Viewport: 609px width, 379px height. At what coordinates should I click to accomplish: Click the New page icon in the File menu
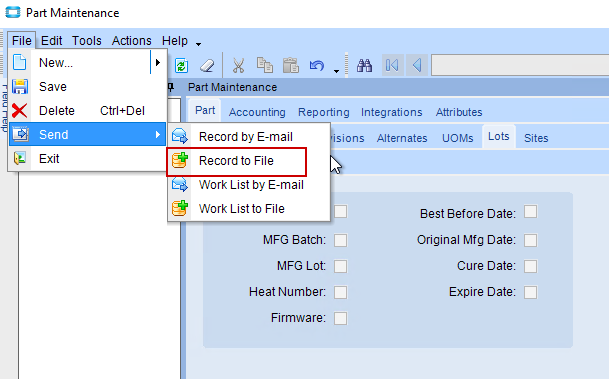point(19,63)
